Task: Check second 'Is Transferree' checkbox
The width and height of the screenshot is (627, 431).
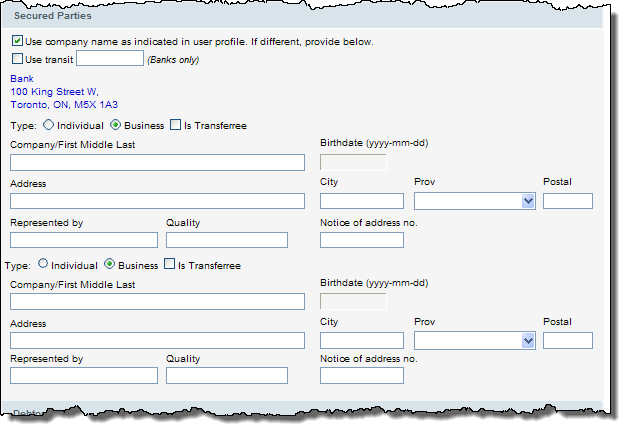Action: 169,265
